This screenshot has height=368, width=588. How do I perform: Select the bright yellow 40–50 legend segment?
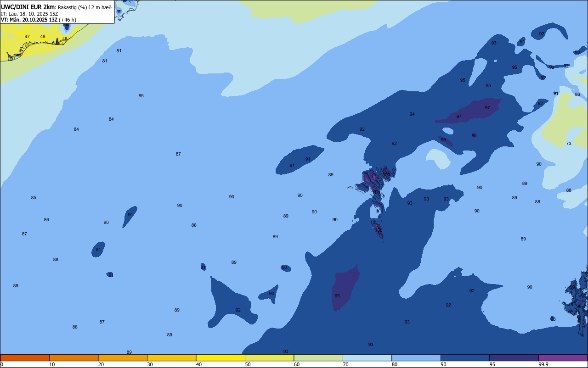220,357
